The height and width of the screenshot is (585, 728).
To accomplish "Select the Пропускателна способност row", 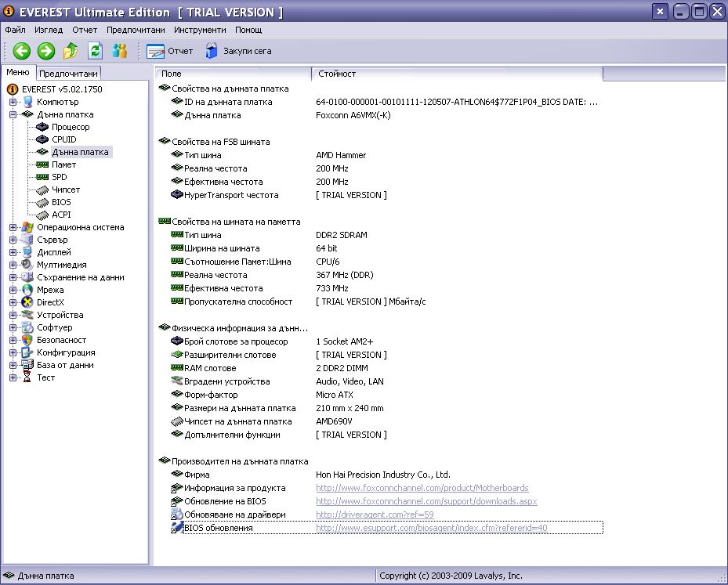I will (x=387, y=302).
